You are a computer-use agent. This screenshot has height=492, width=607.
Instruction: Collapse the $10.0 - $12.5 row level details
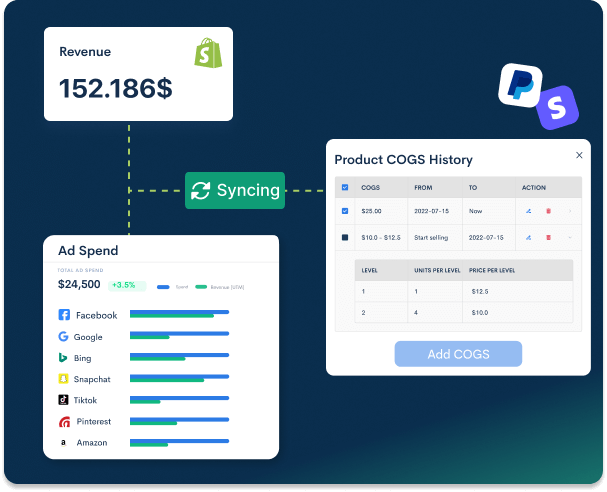click(570, 237)
